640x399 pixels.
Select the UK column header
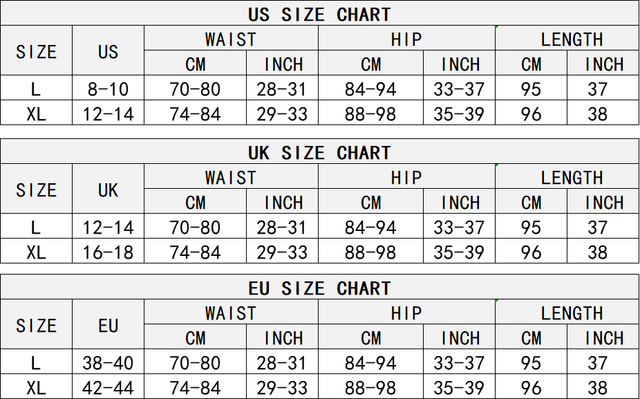click(108, 190)
